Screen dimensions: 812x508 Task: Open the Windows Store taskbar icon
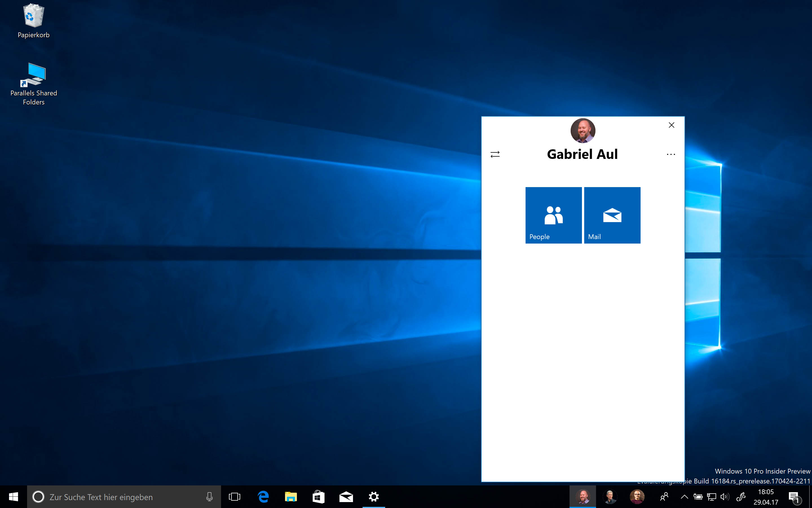tap(318, 497)
